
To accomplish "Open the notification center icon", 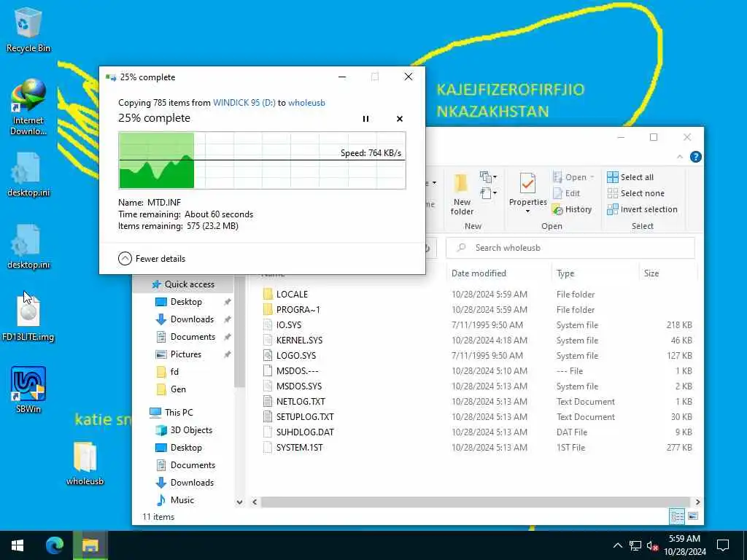I will [x=723, y=545].
